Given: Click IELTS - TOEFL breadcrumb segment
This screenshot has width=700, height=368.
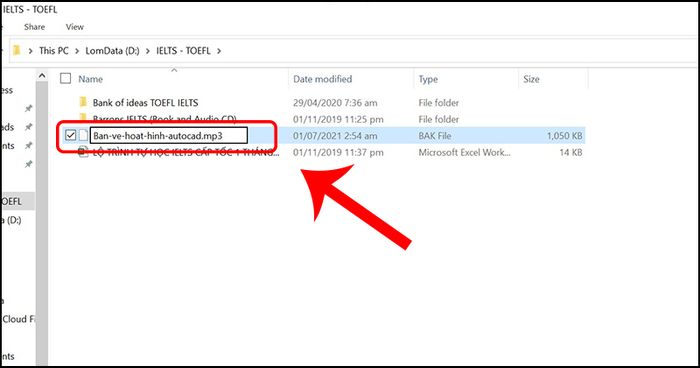Looking at the screenshot, I should click(183, 51).
